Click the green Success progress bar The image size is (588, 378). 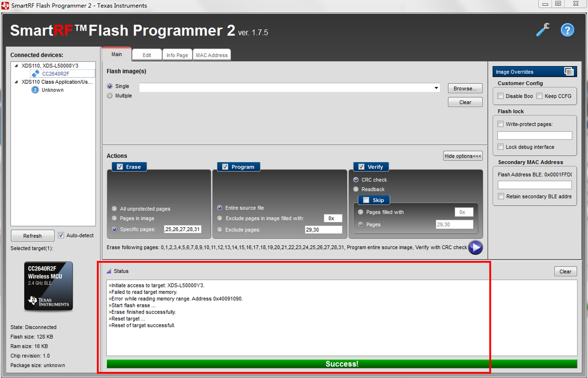coord(342,364)
